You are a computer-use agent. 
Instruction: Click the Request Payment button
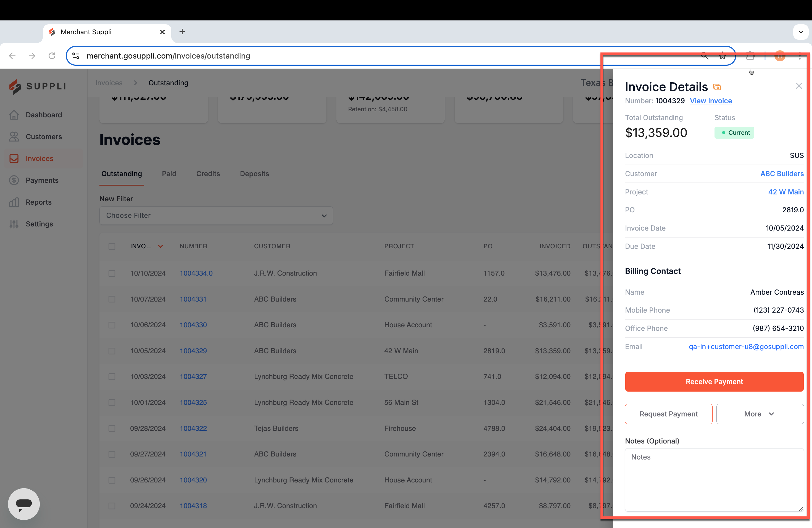[668, 414]
